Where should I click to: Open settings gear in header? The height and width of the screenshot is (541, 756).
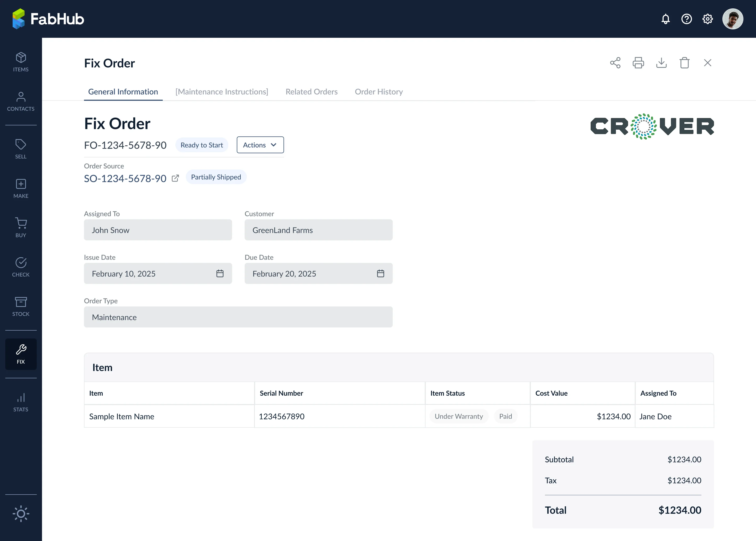point(707,19)
